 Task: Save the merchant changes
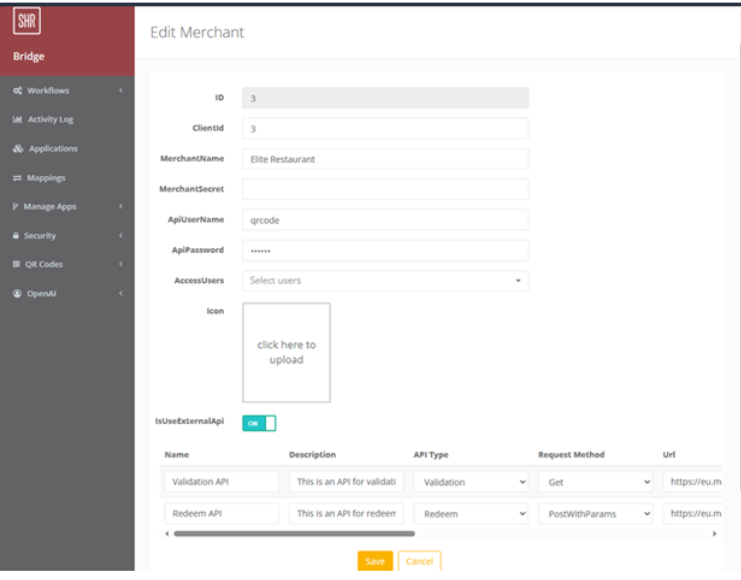click(375, 561)
